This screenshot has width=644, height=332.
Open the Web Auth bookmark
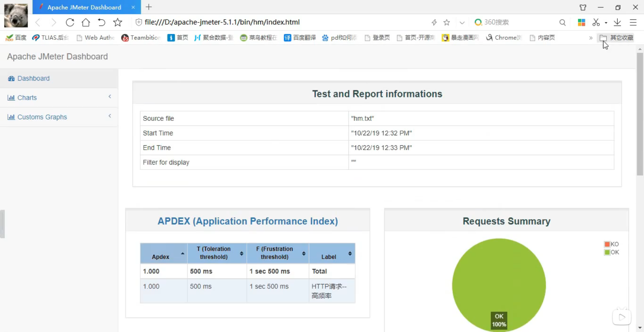(x=96, y=38)
